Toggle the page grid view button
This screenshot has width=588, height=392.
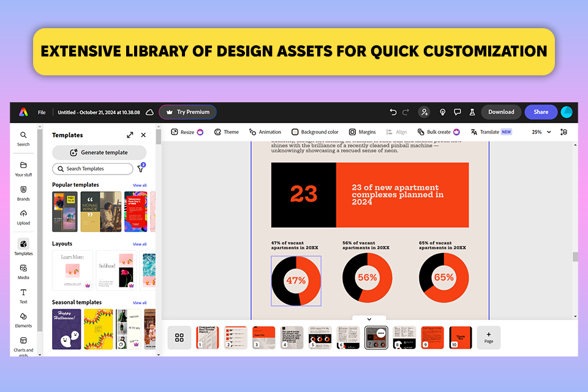click(x=179, y=337)
